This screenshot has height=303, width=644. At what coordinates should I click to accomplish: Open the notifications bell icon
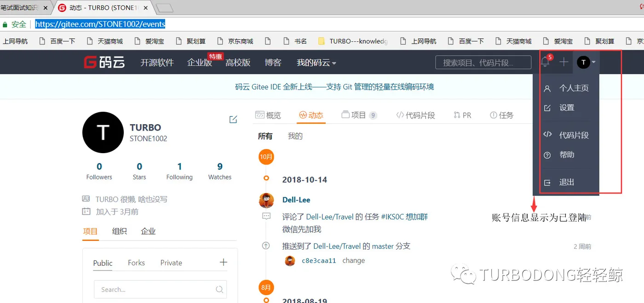tap(546, 62)
